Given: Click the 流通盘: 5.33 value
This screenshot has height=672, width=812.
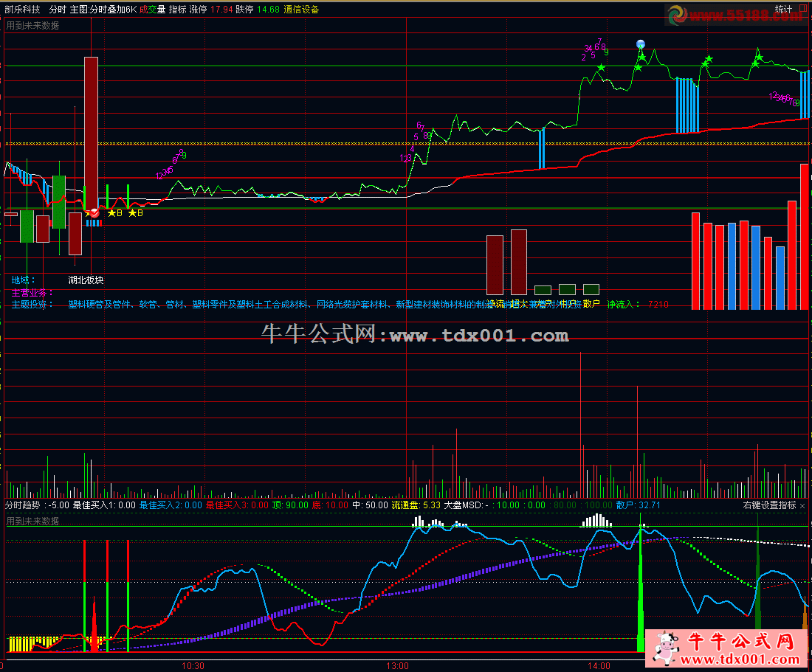Looking at the screenshot, I should pyautogui.click(x=416, y=505).
